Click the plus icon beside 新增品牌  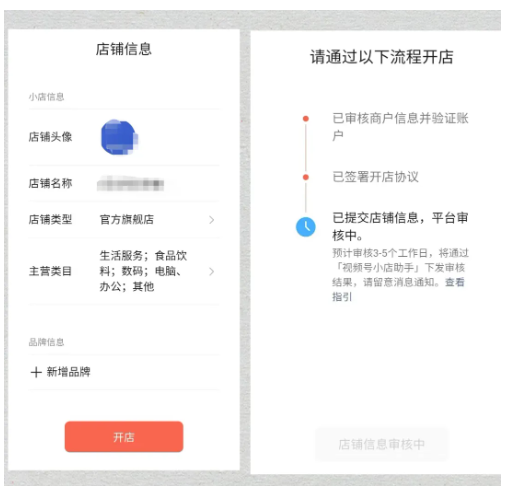pyautogui.click(x=36, y=372)
